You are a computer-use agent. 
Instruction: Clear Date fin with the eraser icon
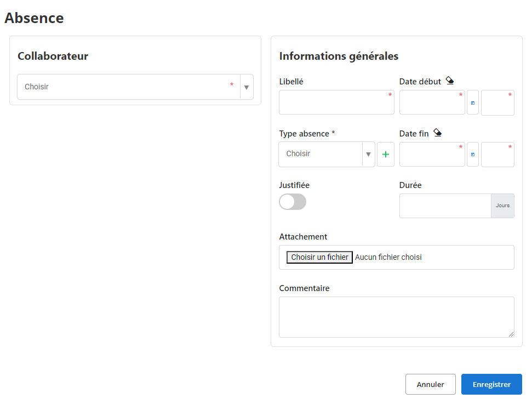pyautogui.click(x=437, y=133)
